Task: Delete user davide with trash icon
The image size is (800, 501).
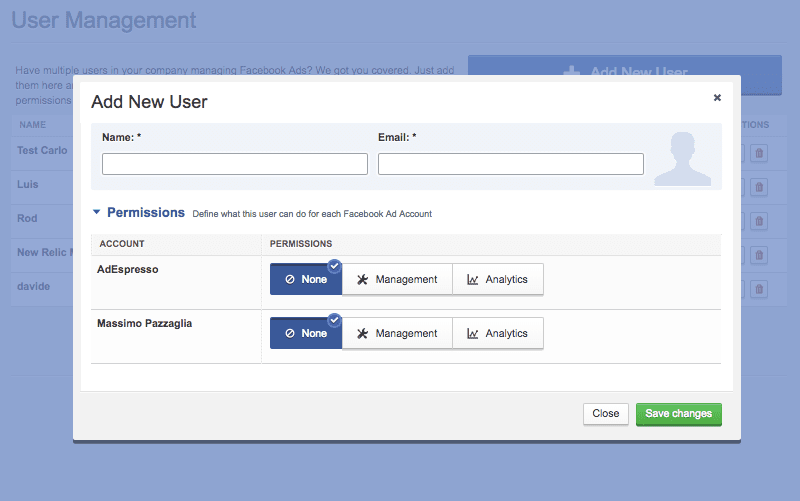Action: pyautogui.click(x=758, y=289)
